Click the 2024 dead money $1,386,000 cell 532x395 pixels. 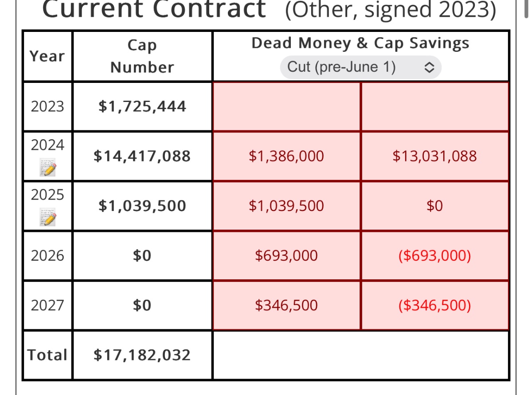click(286, 156)
